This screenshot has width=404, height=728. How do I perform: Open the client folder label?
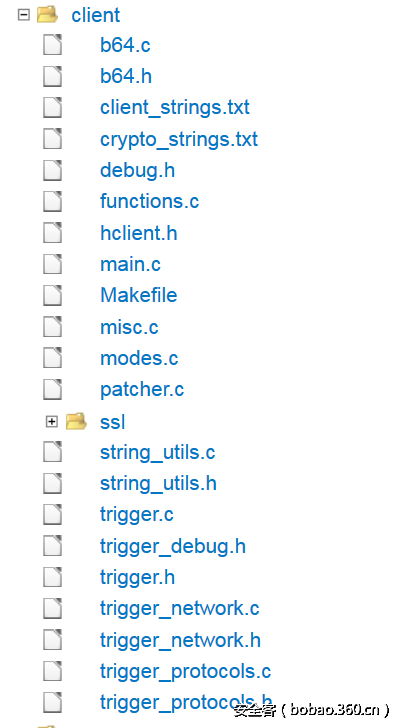point(96,15)
